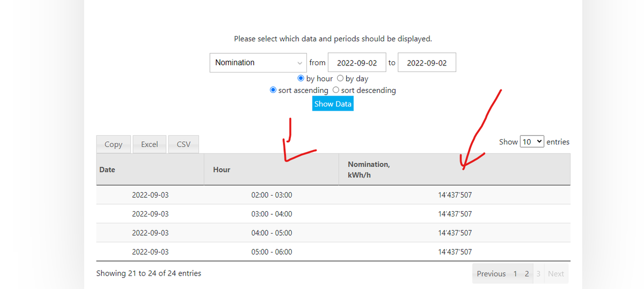Sort by the Date column header
The width and height of the screenshot is (644, 289).
[x=150, y=170]
